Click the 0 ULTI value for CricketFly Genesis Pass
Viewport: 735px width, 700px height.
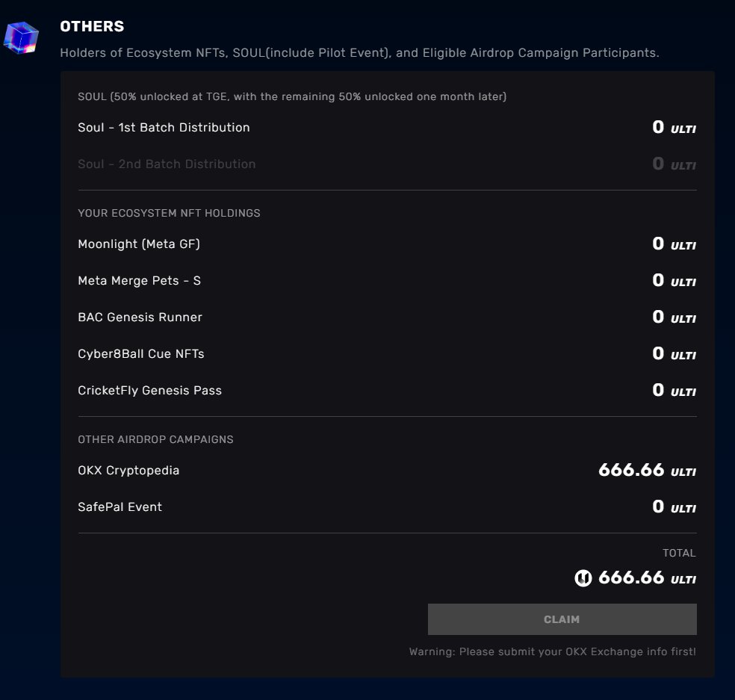click(x=674, y=390)
